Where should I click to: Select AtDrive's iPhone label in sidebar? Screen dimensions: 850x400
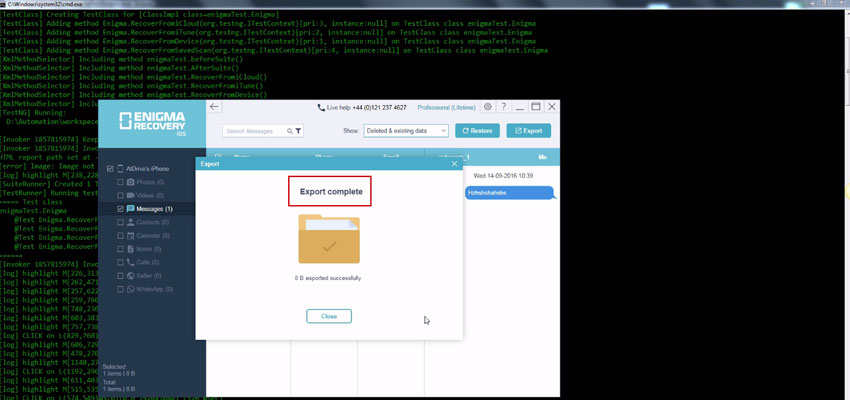147,169
